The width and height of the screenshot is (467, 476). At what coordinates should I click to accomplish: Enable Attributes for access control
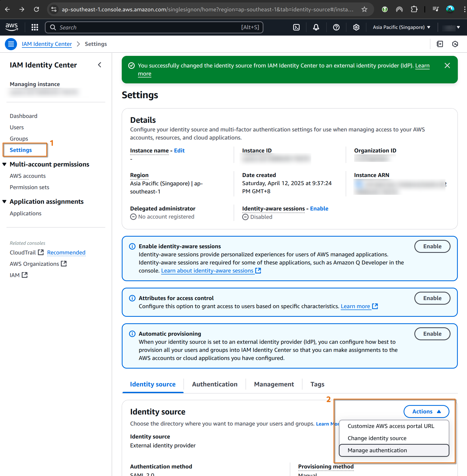click(x=432, y=298)
